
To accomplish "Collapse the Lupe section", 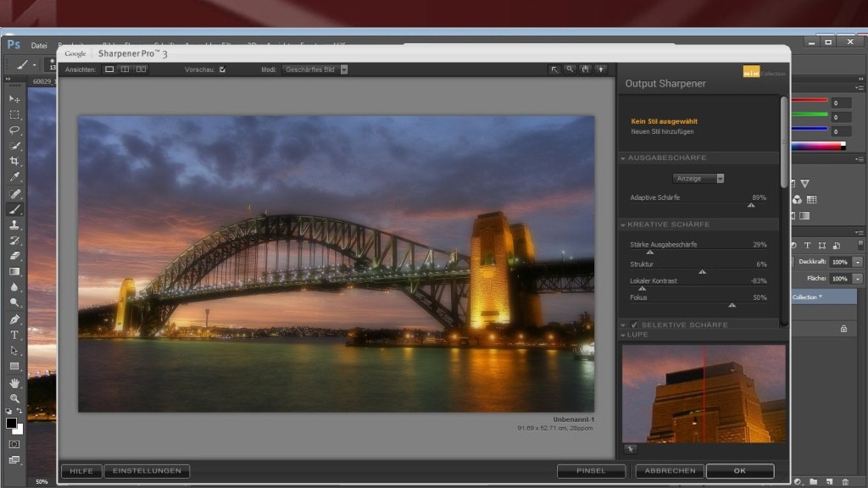I will click(623, 335).
